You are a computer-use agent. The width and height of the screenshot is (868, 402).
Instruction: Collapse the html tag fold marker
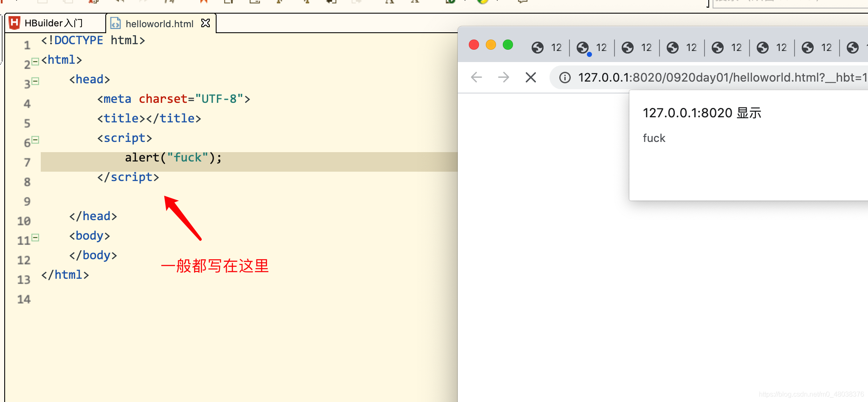[x=36, y=62]
